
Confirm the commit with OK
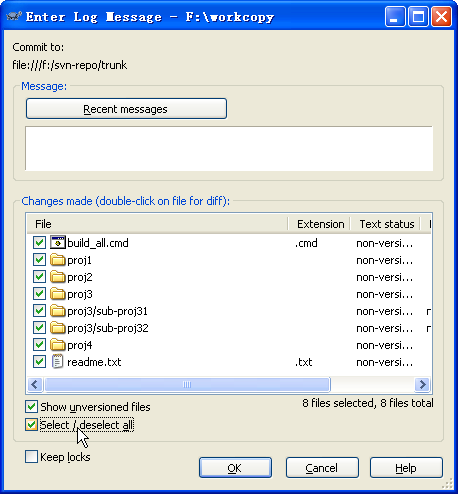pyautogui.click(x=235, y=468)
